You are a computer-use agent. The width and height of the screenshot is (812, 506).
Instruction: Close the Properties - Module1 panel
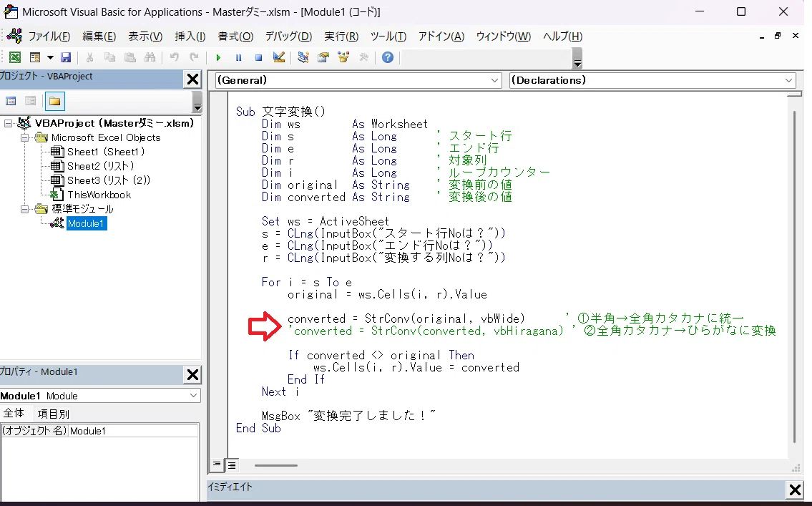(x=192, y=374)
